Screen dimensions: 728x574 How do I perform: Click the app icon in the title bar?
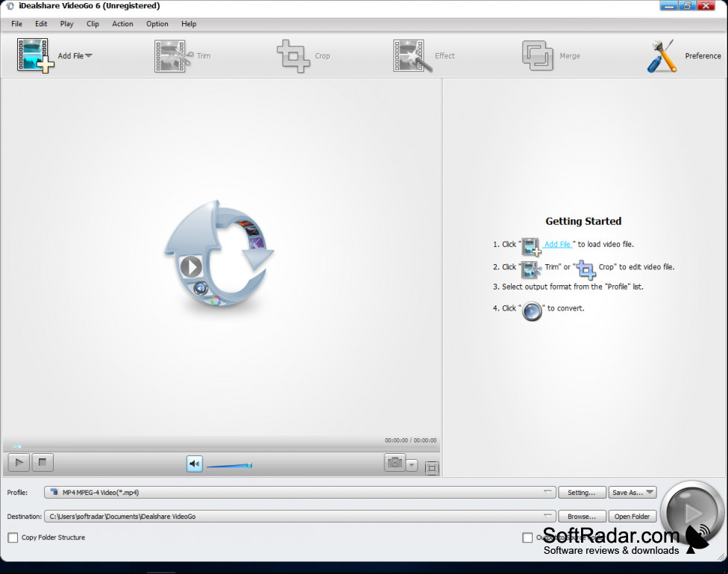coord(9,6)
